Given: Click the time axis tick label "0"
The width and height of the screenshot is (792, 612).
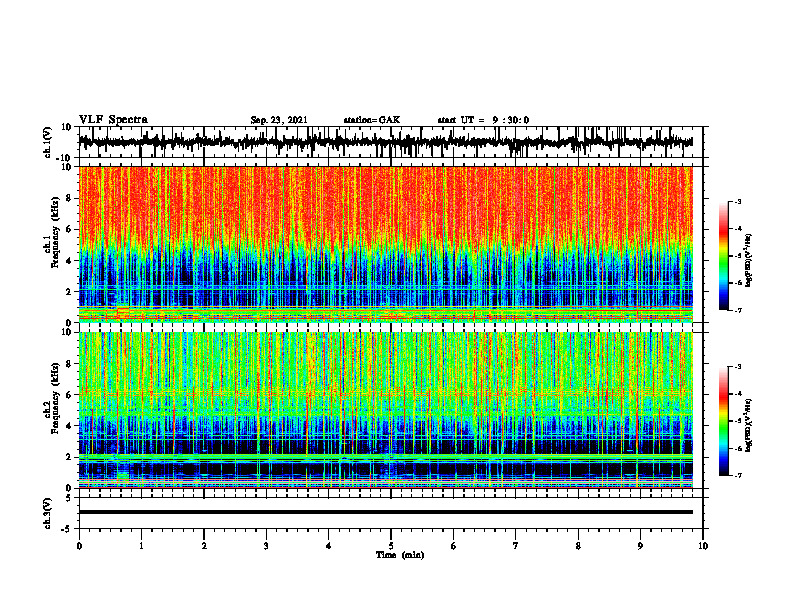Looking at the screenshot, I should pos(79,546).
